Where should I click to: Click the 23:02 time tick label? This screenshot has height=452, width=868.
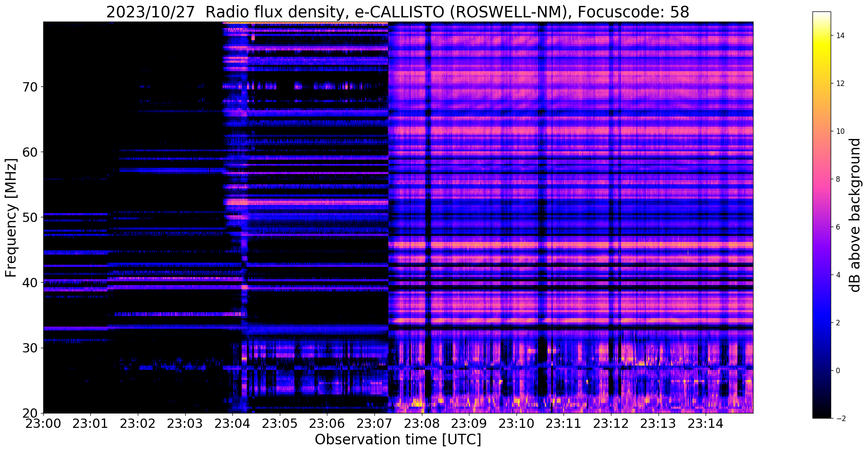tap(138, 423)
